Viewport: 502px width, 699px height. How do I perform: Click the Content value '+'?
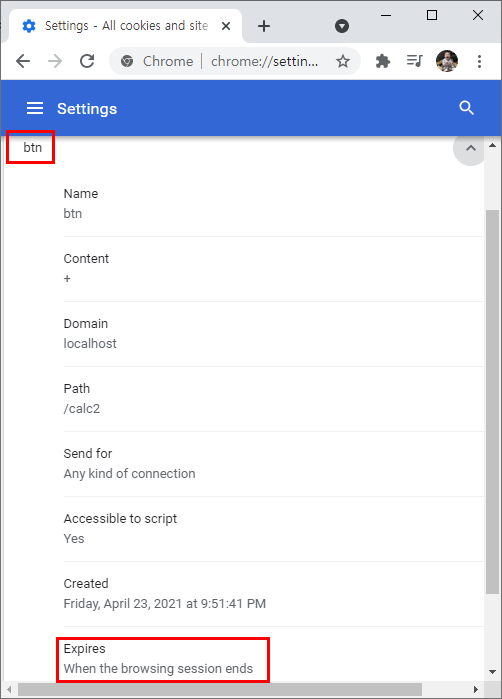67,279
